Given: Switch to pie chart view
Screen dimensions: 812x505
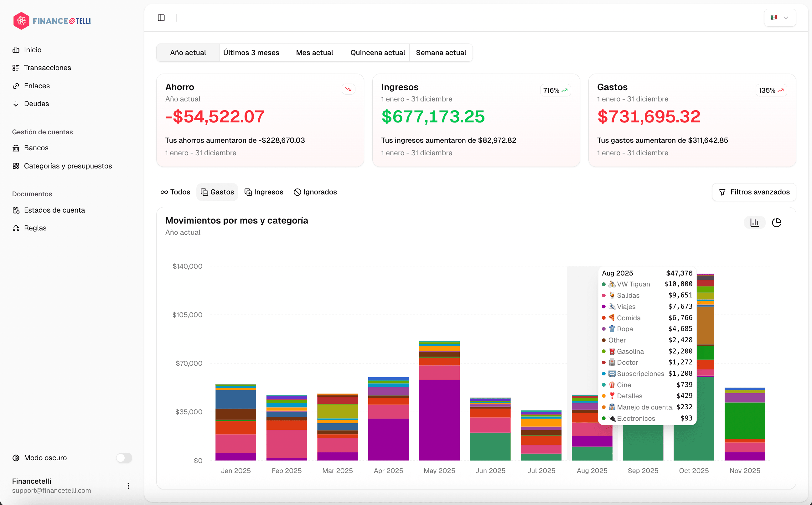Looking at the screenshot, I should [x=777, y=222].
